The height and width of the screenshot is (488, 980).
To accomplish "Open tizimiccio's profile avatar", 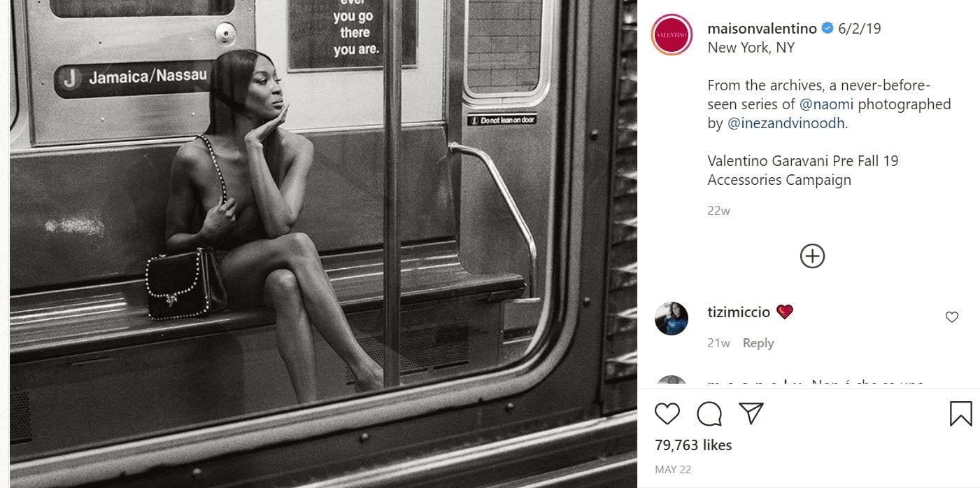I will tap(672, 319).
